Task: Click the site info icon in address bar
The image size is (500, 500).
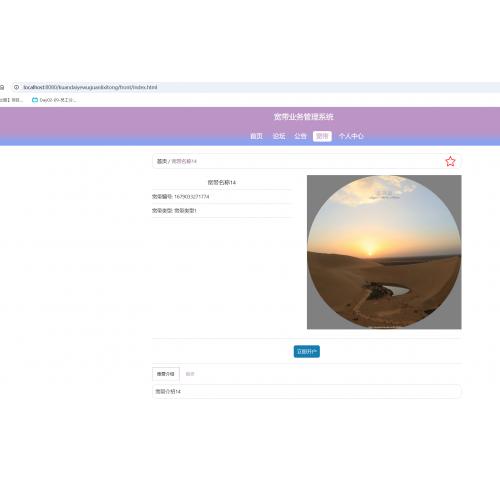Action: 16,87
